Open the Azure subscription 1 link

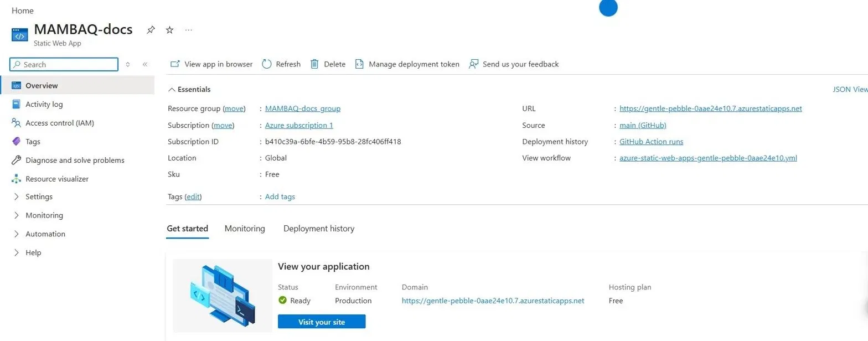299,125
